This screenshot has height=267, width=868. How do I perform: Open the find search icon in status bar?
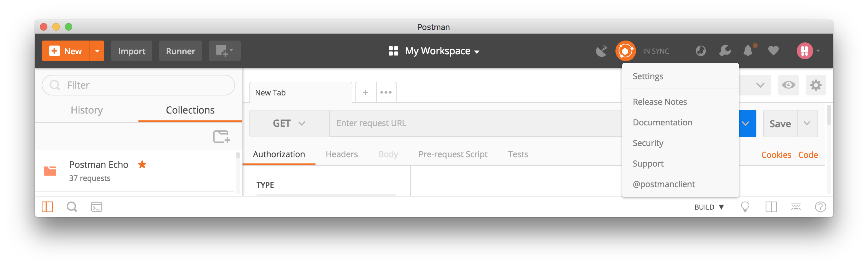[72, 207]
